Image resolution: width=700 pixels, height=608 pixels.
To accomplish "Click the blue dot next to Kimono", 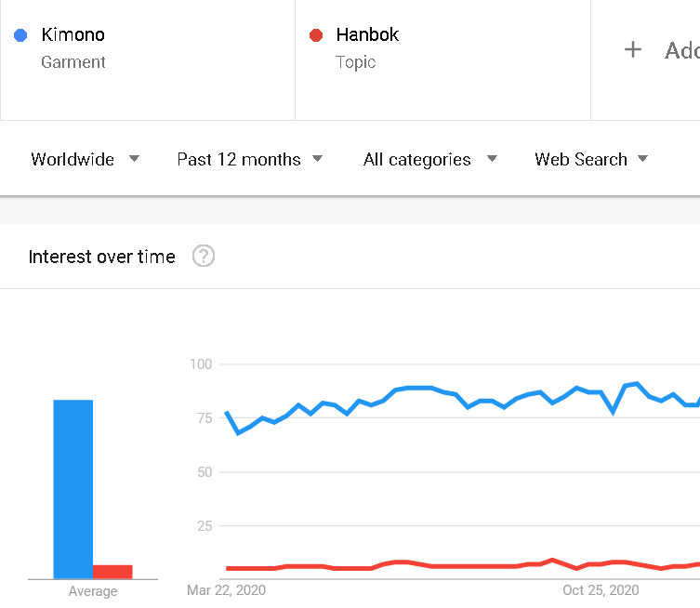I will click(21, 35).
